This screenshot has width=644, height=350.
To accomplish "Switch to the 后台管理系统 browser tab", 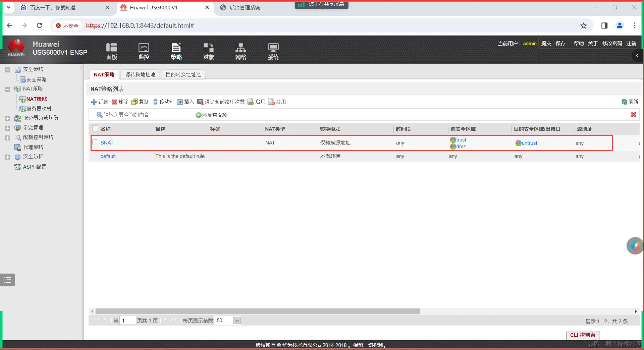I will point(245,7).
